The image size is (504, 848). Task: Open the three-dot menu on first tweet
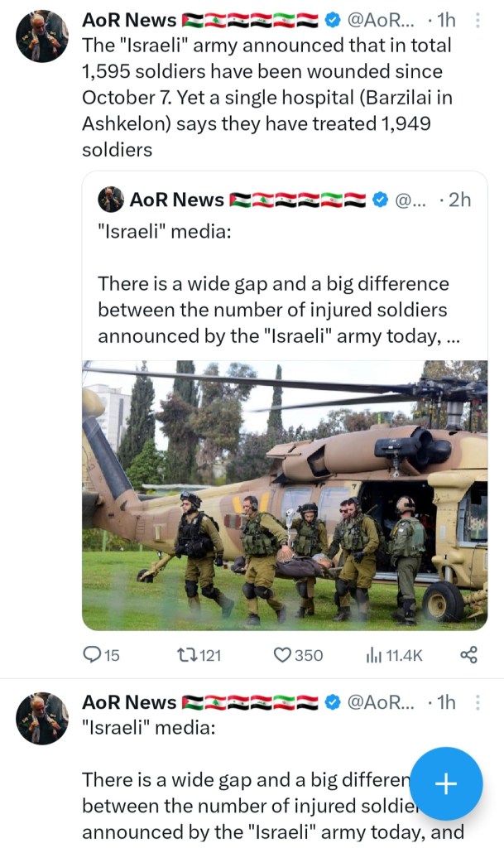click(x=478, y=20)
